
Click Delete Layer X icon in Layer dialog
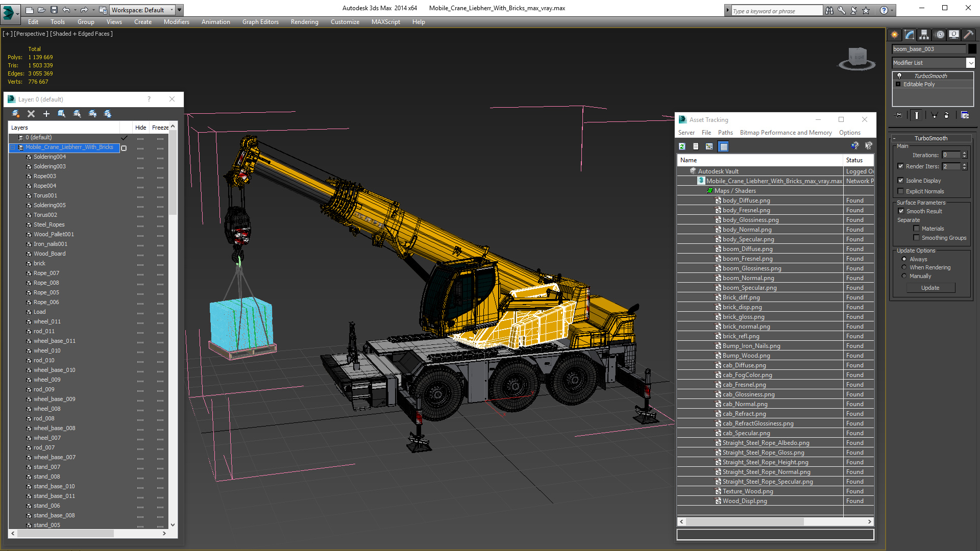point(31,114)
